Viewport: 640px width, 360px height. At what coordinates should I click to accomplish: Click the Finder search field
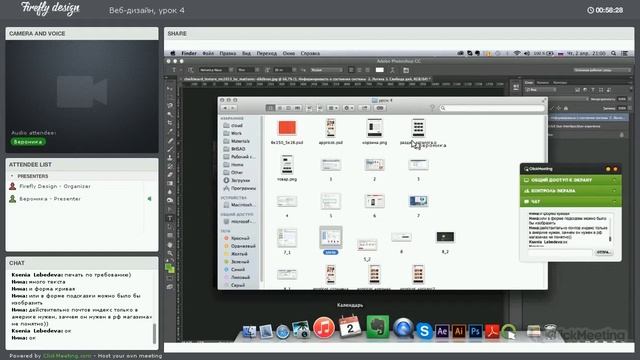point(492,108)
